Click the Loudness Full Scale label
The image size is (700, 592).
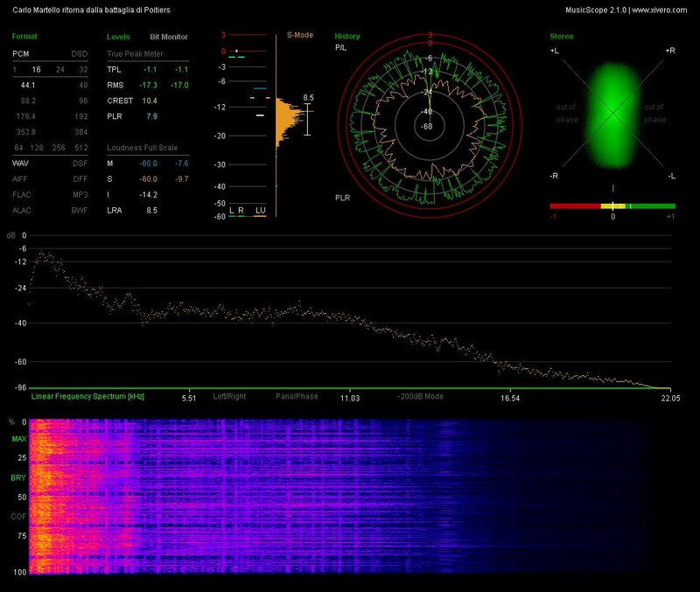(143, 148)
